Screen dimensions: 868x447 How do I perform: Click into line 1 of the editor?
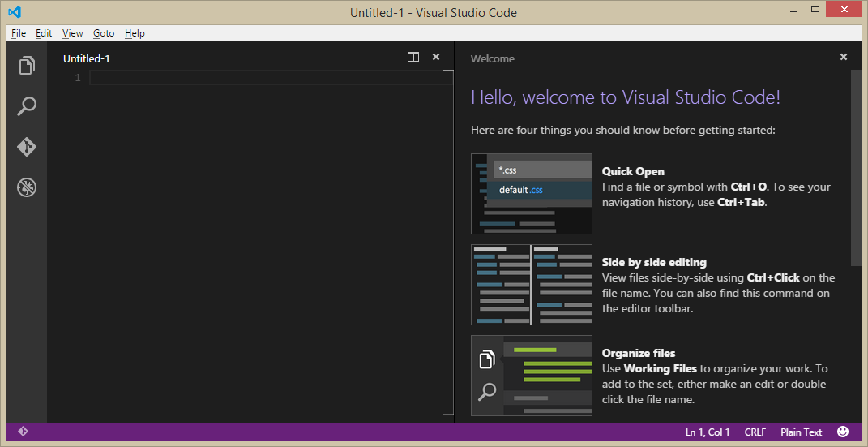tap(267, 78)
